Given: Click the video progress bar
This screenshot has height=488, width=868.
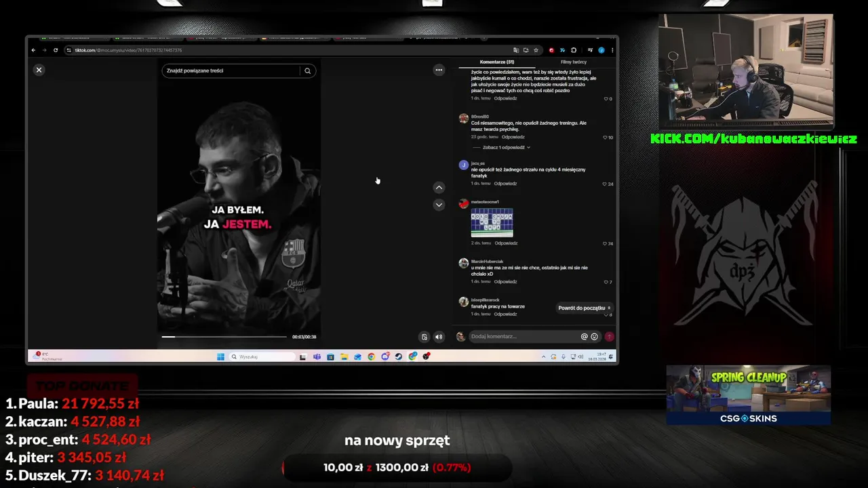Looking at the screenshot, I should pyautogui.click(x=224, y=337).
